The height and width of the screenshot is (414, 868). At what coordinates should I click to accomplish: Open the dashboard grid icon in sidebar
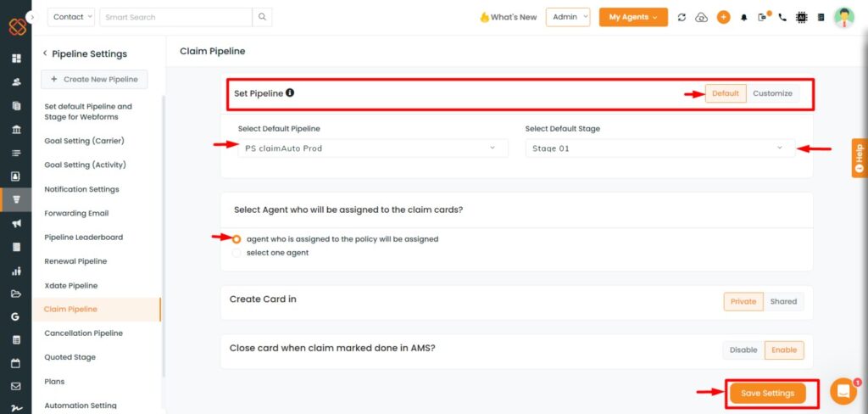(16, 59)
